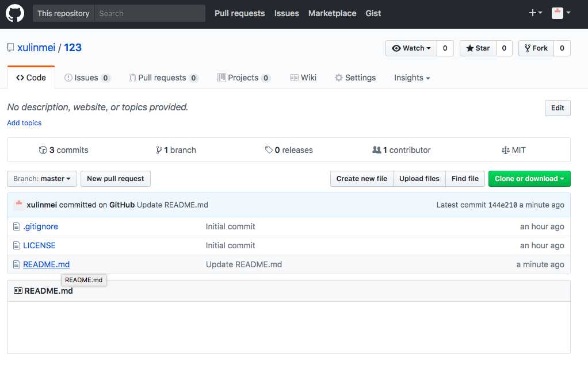The height and width of the screenshot is (369, 588).
Task: Click the repository book icon beside xulinmei
Action: (x=10, y=48)
